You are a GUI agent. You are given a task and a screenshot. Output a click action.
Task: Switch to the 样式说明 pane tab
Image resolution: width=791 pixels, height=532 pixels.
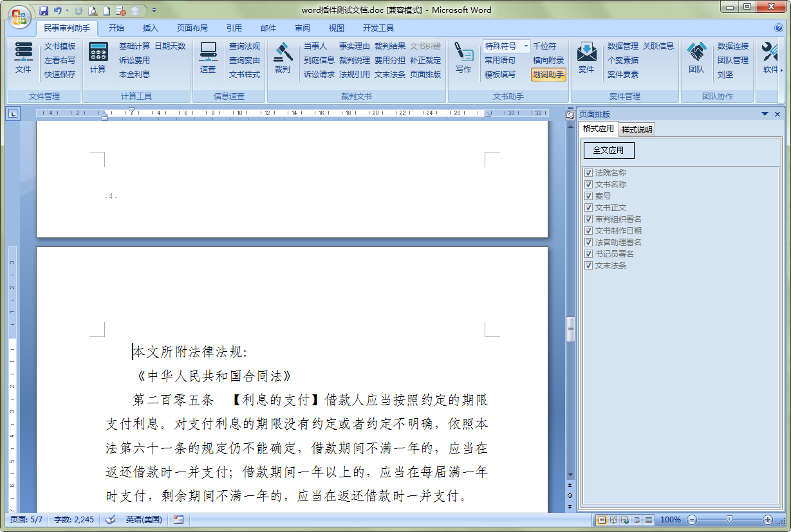(637, 129)
